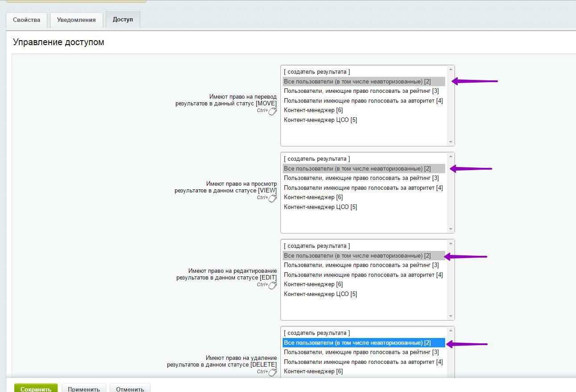Screen dimensions: 576x392
Task: Select '[ создатель результата ]' in EDIT list
Action: pos(364,246)
